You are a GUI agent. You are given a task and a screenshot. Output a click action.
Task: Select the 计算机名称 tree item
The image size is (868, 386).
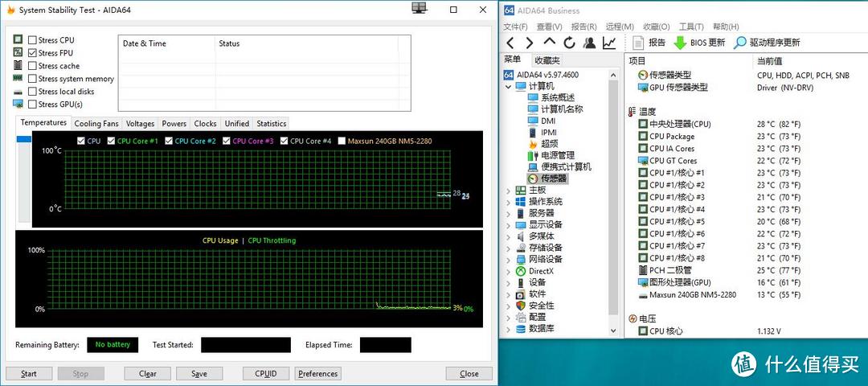click(x=555, y=109)
